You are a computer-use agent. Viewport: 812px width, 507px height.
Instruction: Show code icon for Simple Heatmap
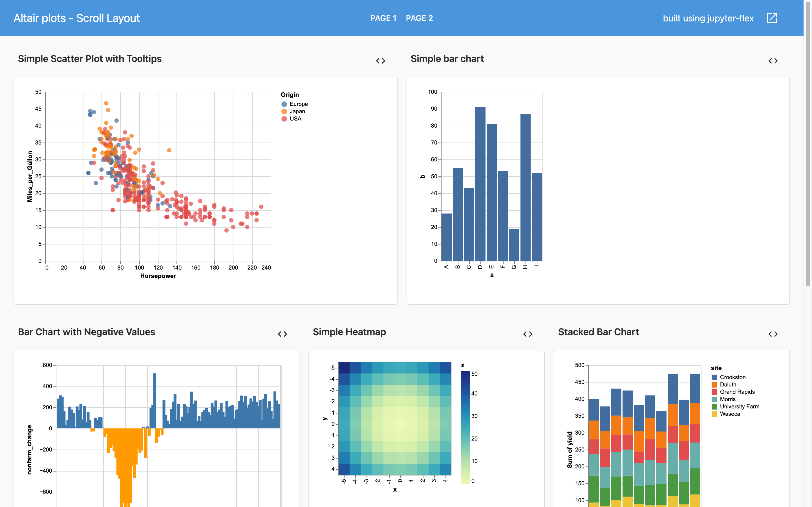click(528, 334)
